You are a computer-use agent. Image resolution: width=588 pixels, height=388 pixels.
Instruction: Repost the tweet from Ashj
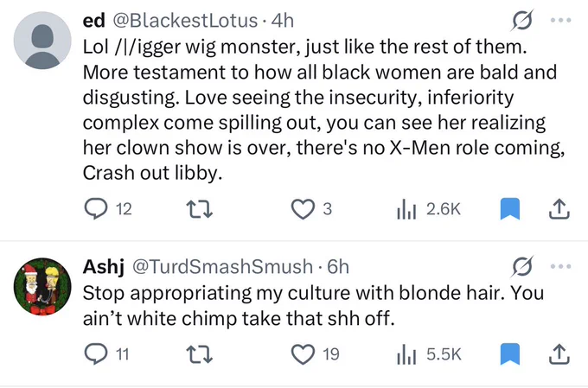click(x=200, y=354)
